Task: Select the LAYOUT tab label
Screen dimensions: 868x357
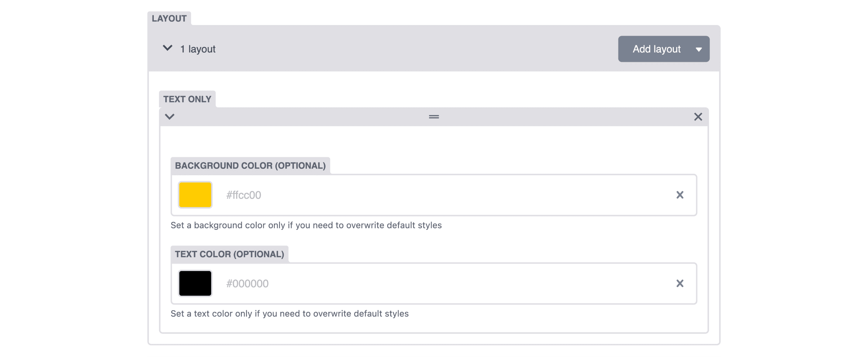Action: click(169, 19)
